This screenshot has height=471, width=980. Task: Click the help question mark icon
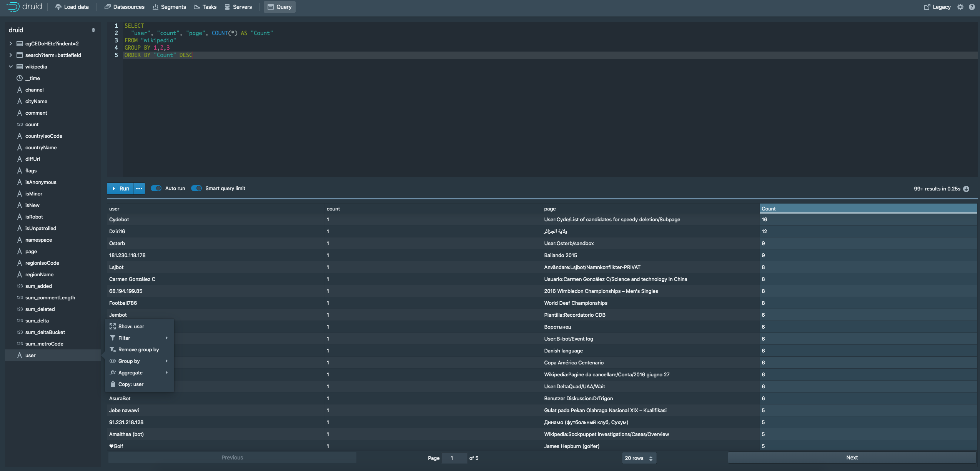(x=972, y=7)
